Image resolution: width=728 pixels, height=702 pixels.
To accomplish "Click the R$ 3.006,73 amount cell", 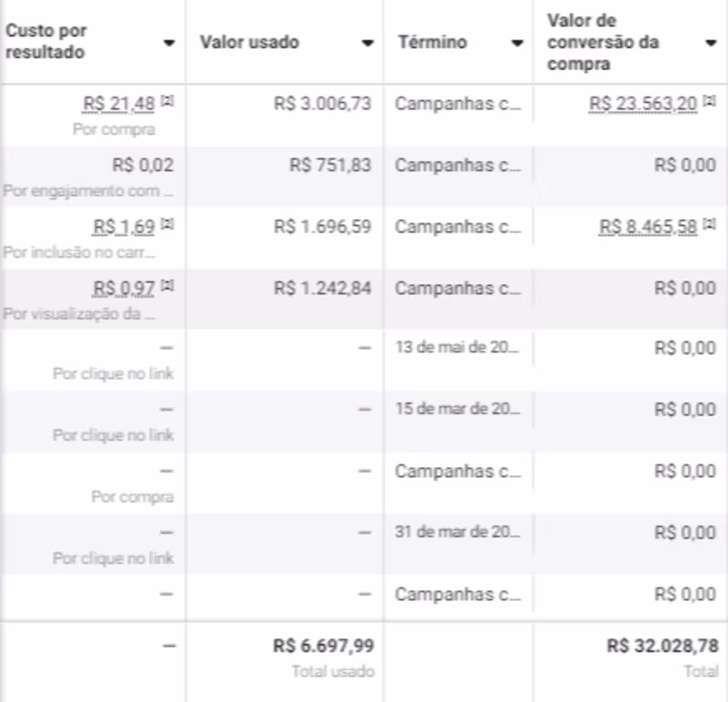I will [322, 104].
